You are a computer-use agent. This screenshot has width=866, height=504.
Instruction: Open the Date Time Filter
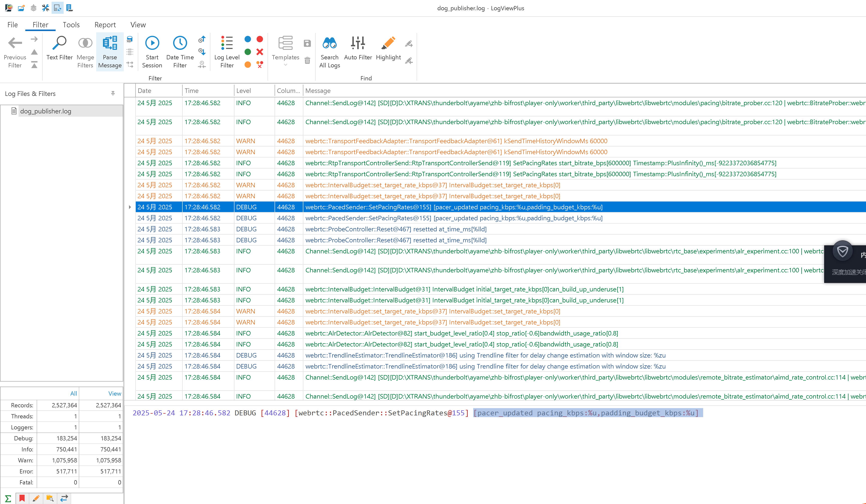tap(180, 52)
